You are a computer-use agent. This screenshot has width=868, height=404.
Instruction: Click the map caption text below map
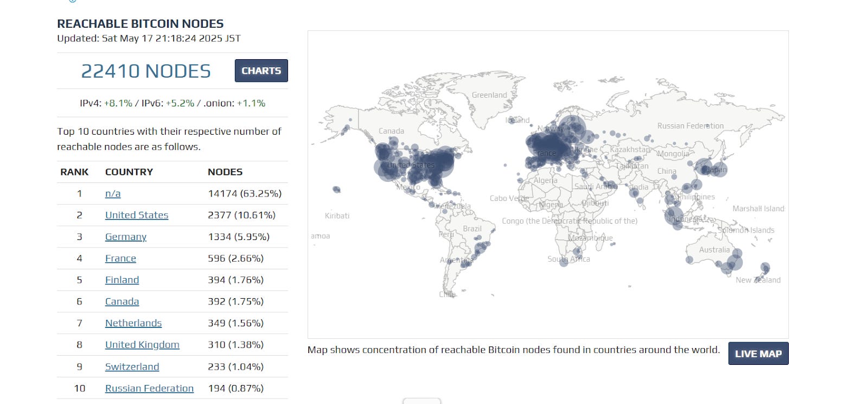click(x=513, y=350)
